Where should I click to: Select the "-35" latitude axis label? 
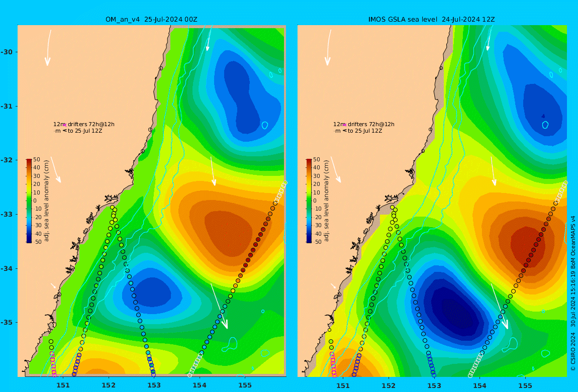pos(6,322)
